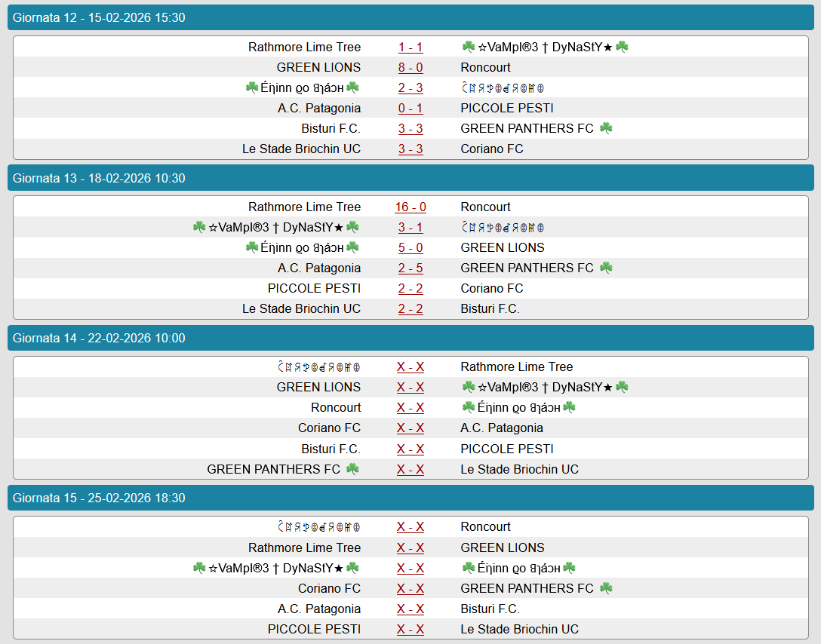Open Le Stade Briochin 3 - 3 Coriano score
The width and height of the screenshot is (821, 644).
pos(410,149)
